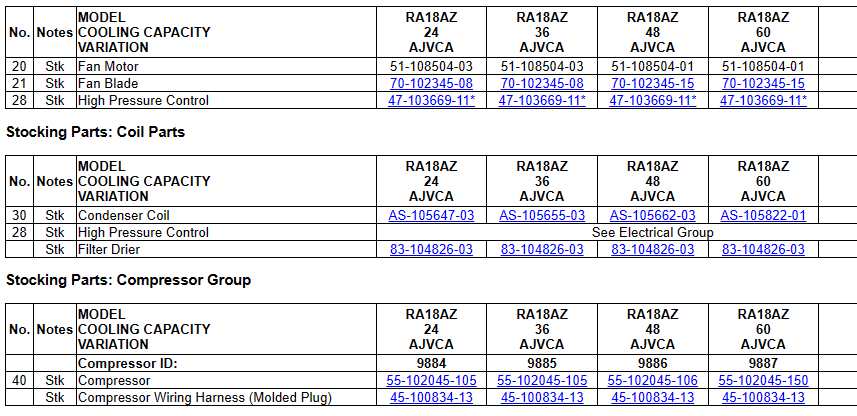Click wiring harness 45-100834-13 for RA18AZ 24

(431, 398)
